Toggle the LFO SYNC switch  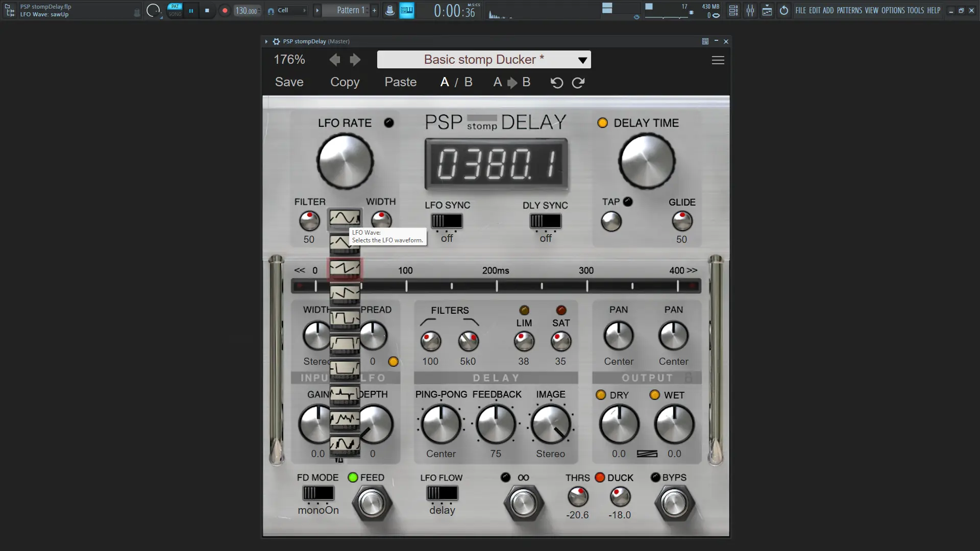click(447, 221)
